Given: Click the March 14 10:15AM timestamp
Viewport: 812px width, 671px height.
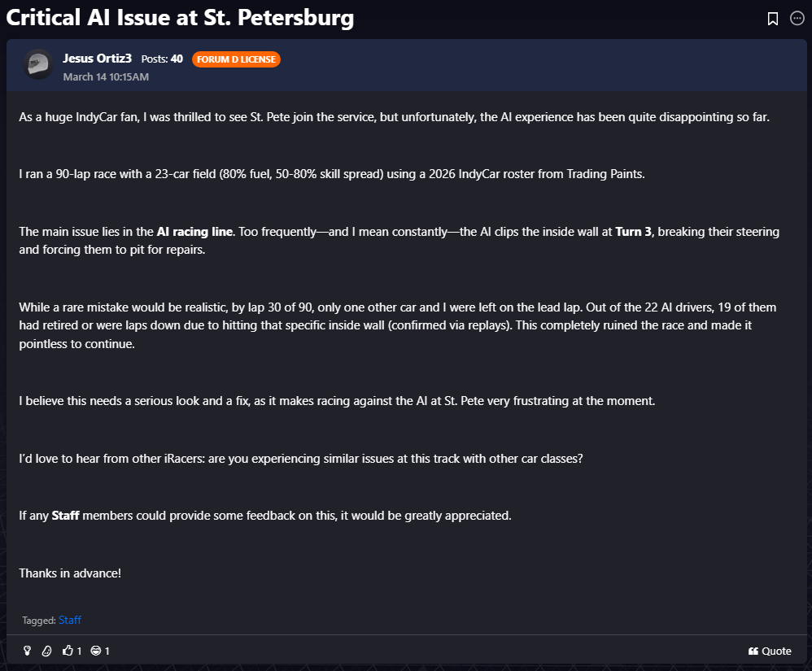Looking at the screenshot, I should pyautogui.click(x=106, y=76).
